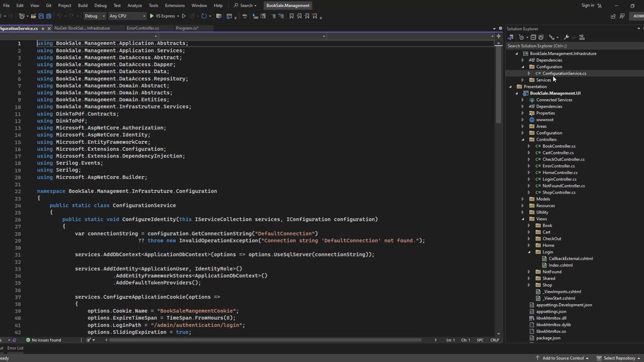Viewport: 644px width, 362px height.
Task: Click the Redo arrow icon
Action: pyautogui.click(x=71, y=16)
